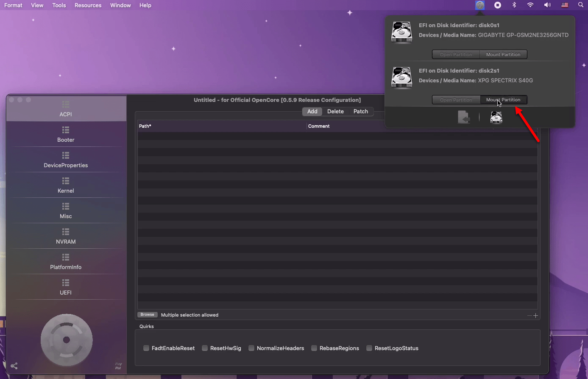Click the 'Multiple selection allowed' text
Screen dimensions: 588x379
[189, 315]
